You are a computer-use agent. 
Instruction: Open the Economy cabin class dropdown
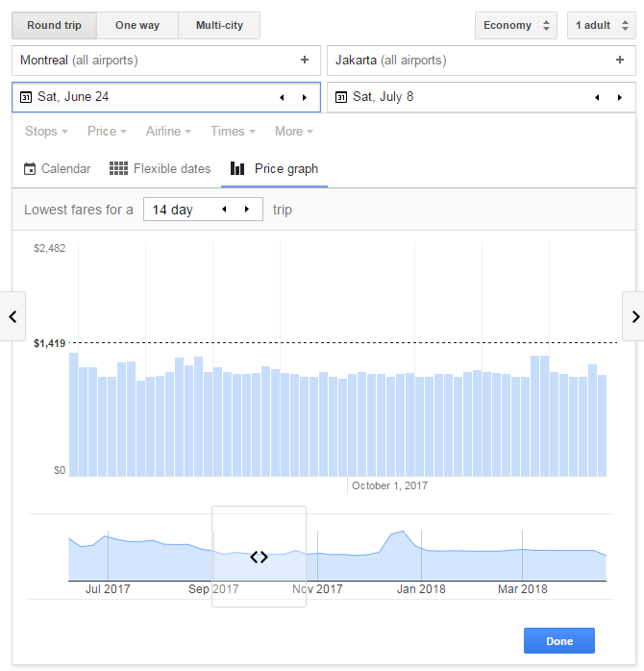pos(516,26)
